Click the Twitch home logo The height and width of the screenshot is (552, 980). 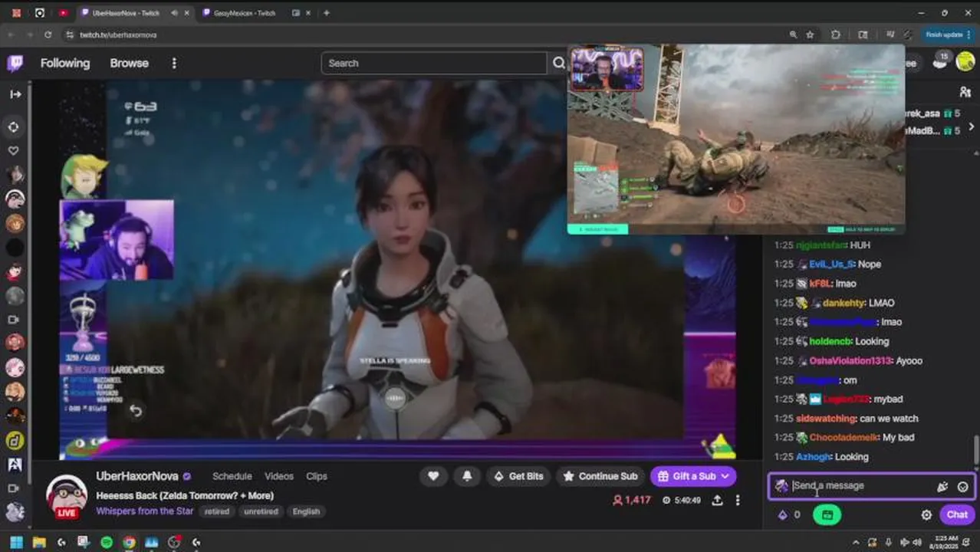coord(15,63)
